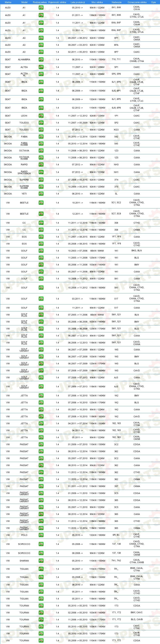Image resolution: width=160 pixels, height=644 pixels.
Task: Click fuel icon in VW Touran BMY, CAVC row
Action: (x=41, y=613)
